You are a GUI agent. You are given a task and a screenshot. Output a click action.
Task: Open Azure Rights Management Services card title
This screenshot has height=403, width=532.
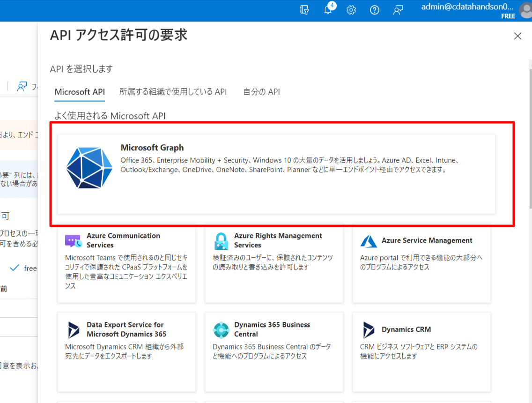pos(278,240)
